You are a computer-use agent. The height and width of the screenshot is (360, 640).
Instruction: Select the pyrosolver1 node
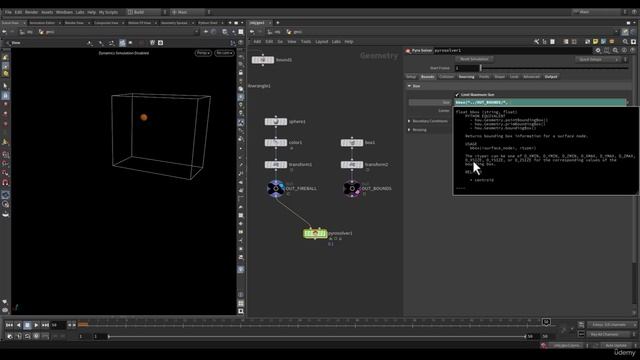[315, 233]
